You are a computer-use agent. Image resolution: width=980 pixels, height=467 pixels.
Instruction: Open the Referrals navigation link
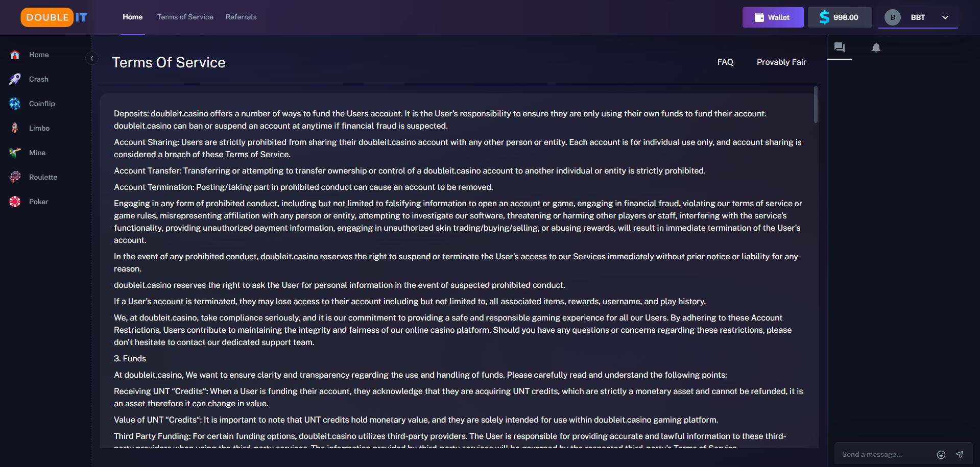(241, 17)
